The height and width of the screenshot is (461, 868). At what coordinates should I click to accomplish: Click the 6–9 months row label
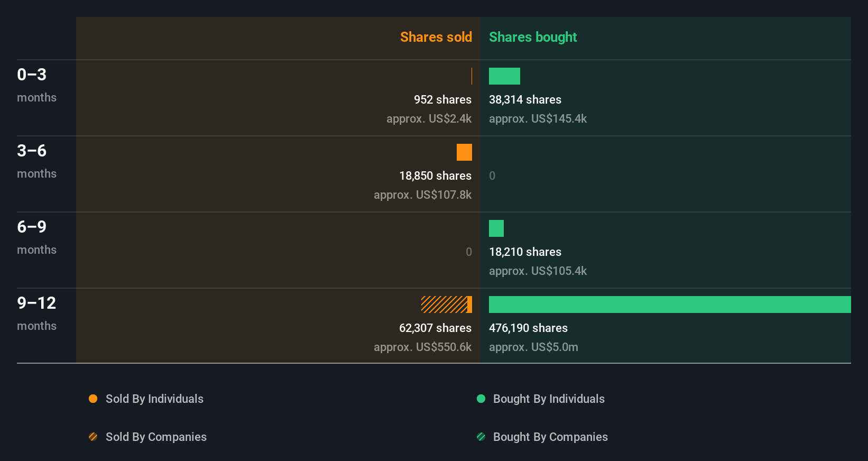click(x=36, y=237)
